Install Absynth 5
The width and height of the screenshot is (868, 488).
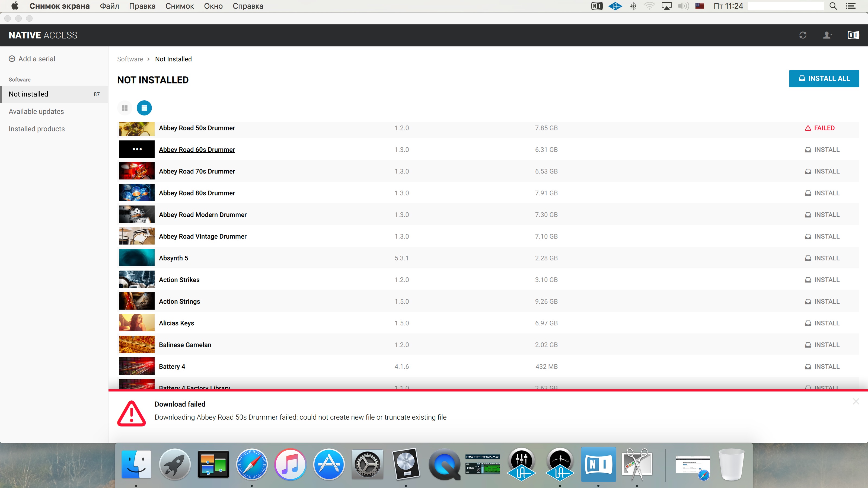822,258
